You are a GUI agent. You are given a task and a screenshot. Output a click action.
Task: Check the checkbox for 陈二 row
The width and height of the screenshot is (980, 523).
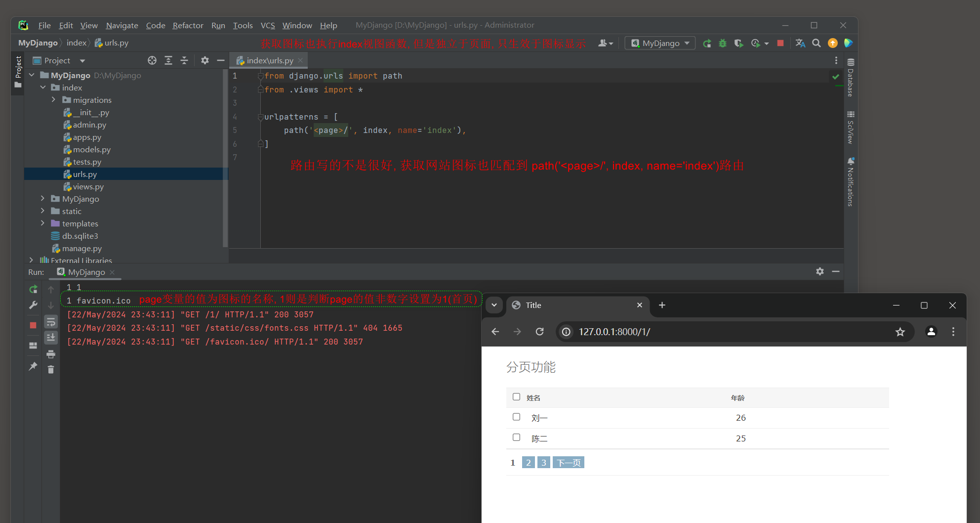click(516, 437)
